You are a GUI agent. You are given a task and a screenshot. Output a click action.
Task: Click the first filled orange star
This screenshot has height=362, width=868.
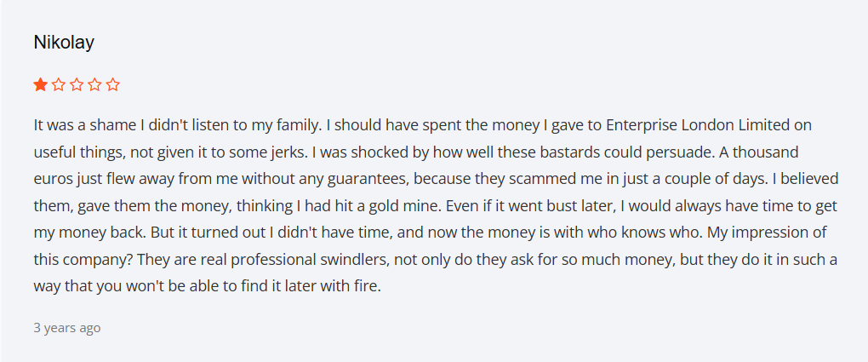(40, 85)
